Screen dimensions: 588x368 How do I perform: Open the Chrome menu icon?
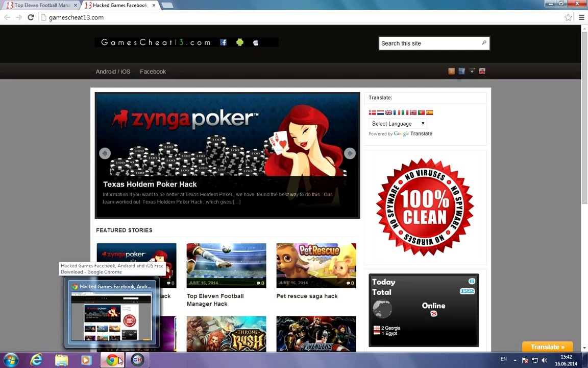[x=581, y=17]
